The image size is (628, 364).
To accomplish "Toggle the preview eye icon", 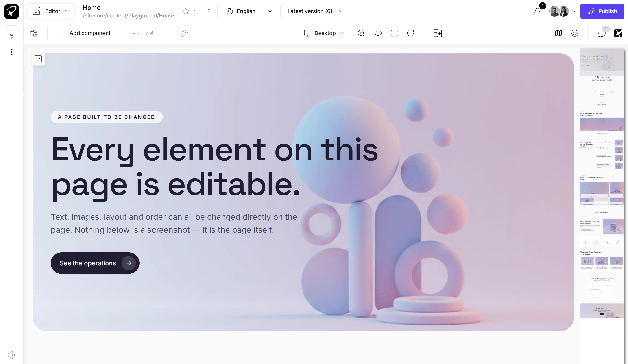I will 378,33.
